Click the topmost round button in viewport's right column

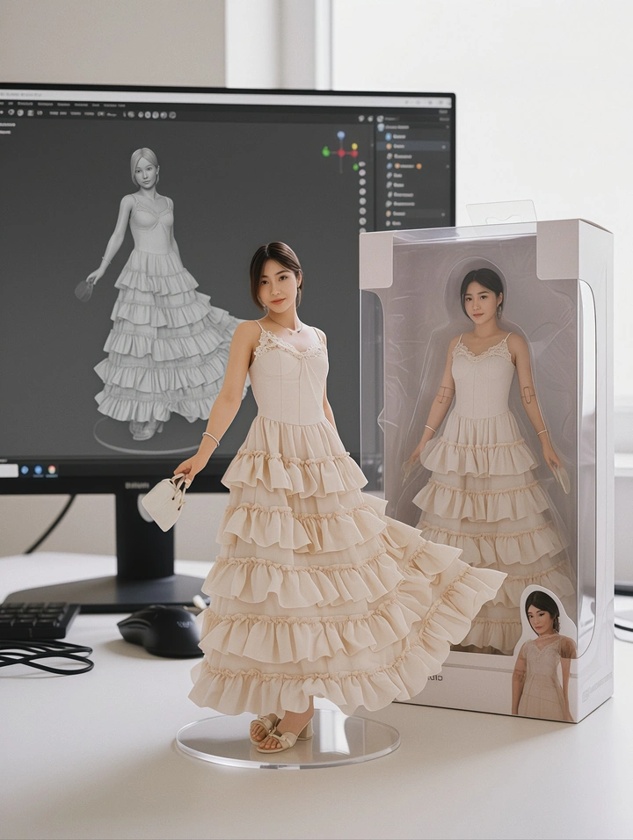[x=361, y=163]
